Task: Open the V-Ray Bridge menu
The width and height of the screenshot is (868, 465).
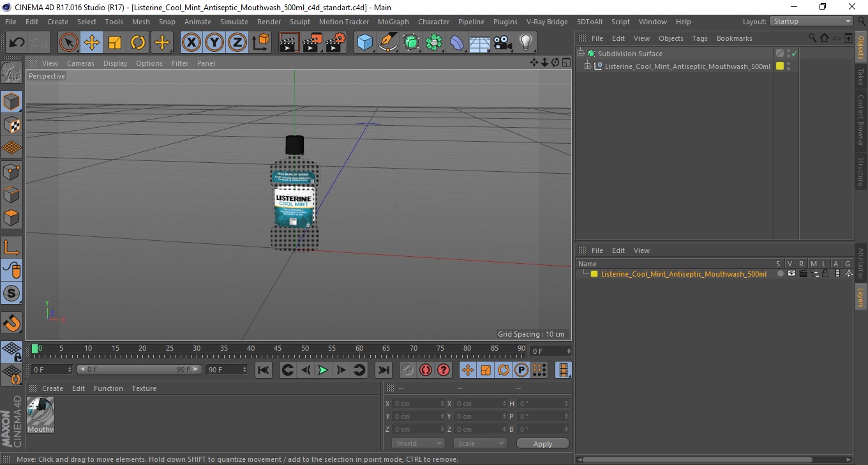Action: (x=547, y=22)
